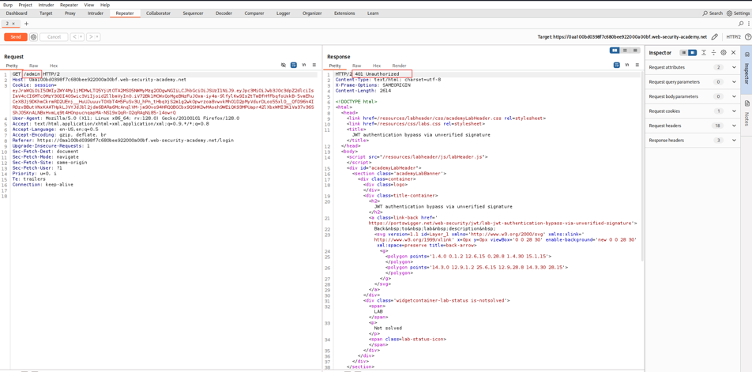
Task: Click '401 Unauthorized' status in response
Action: tap(377, 74)
